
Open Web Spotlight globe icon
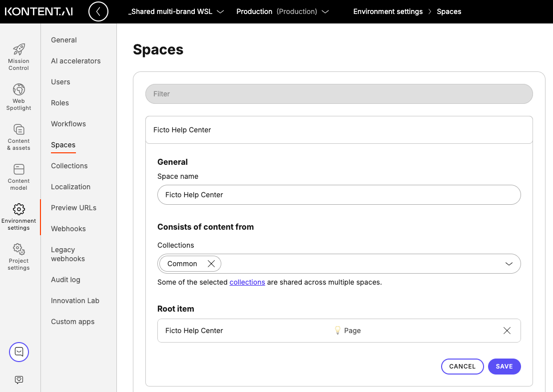click(19, 89)
